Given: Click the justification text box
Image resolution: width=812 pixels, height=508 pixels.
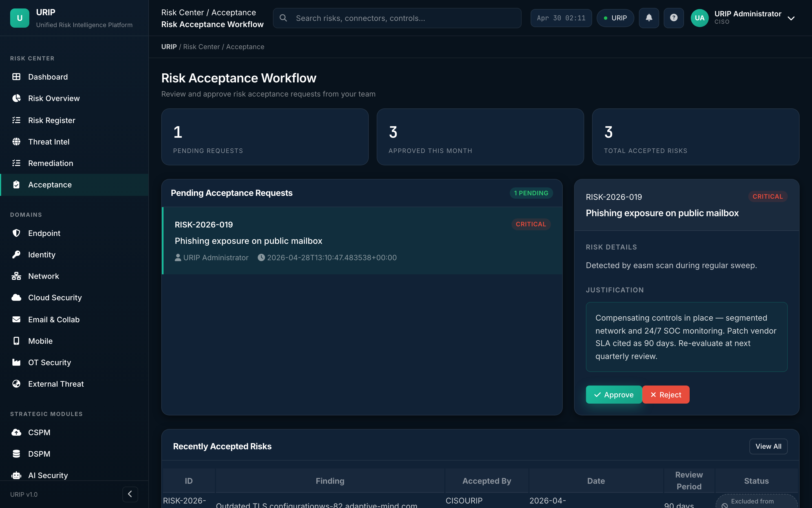Looking at the screenshot, I should [687, 337].
